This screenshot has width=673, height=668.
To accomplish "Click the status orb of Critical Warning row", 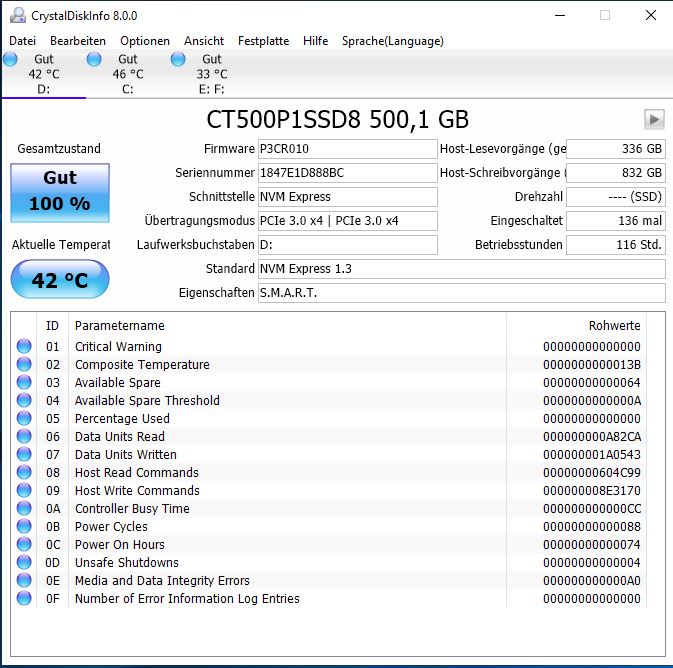I will 24,346.
